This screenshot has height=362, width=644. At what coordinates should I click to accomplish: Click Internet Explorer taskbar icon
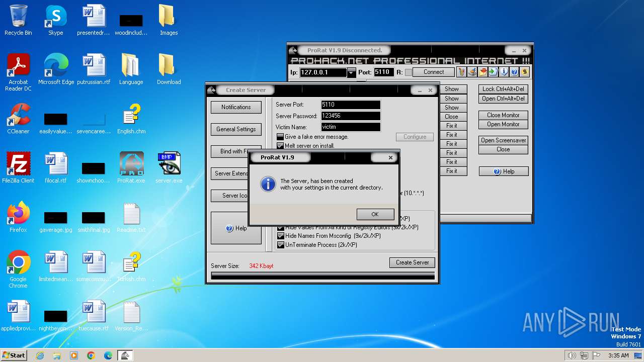pos(40,355)
